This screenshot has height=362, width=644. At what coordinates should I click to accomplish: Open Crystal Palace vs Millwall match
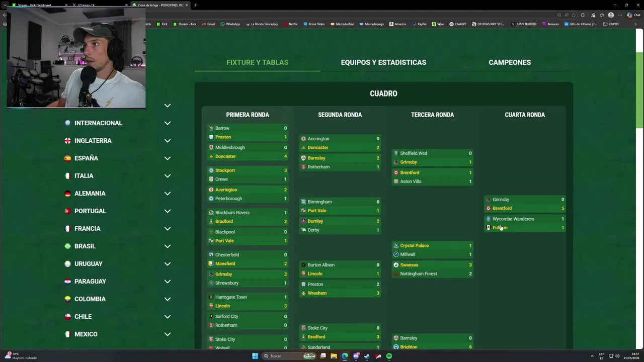[x=432, y=250]
